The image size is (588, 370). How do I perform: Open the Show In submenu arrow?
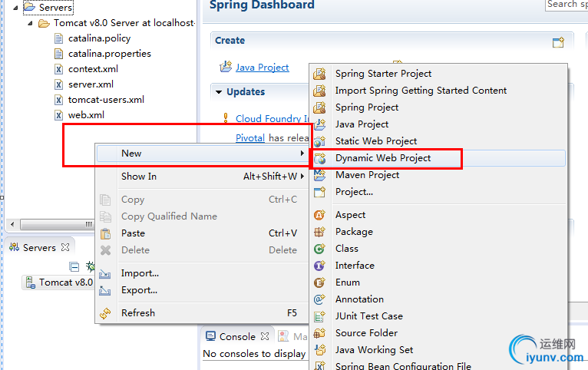(302, 176)
